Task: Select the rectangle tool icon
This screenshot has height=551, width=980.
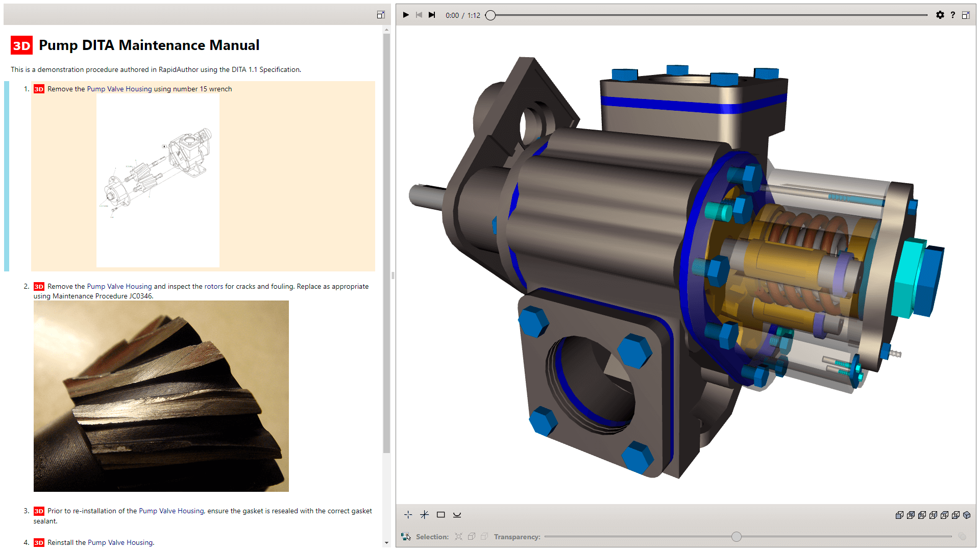Action: pyautogui.click(x=441, y=515)
